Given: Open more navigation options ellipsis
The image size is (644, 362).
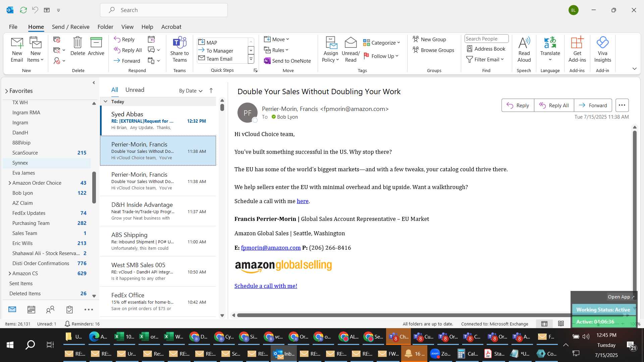Looking at the screenshot, I should 89,309.
